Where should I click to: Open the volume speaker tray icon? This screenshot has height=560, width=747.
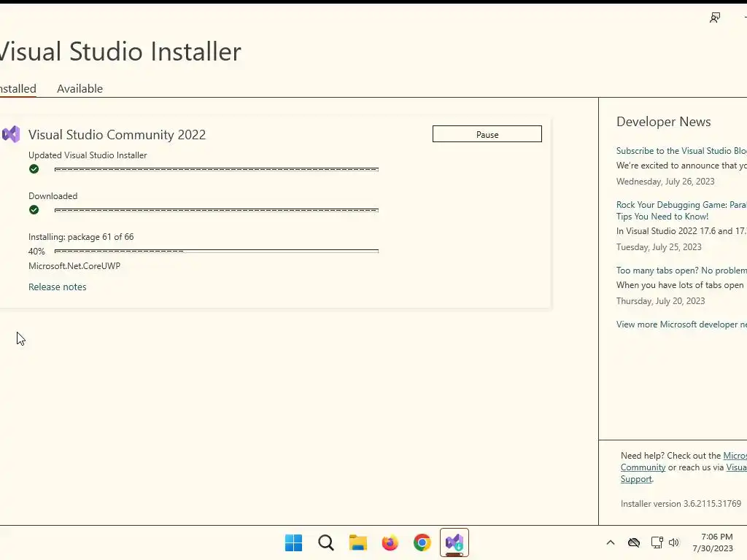(673, 542)
